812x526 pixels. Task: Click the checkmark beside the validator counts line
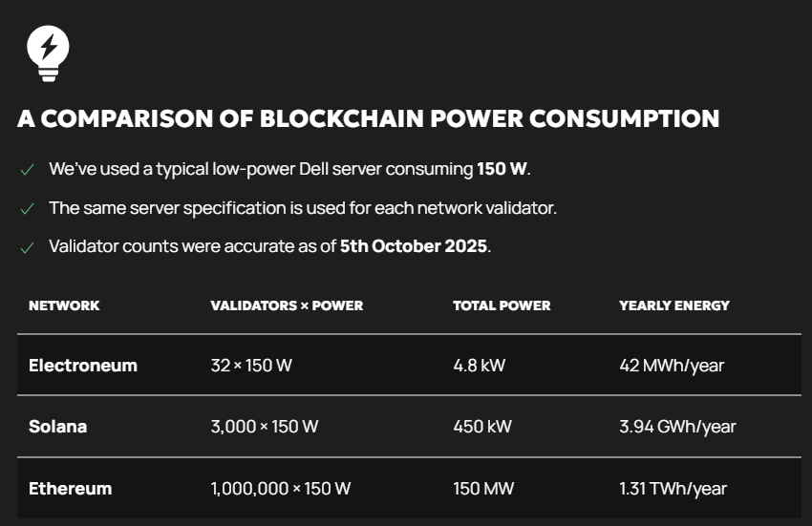pos(27,246)
